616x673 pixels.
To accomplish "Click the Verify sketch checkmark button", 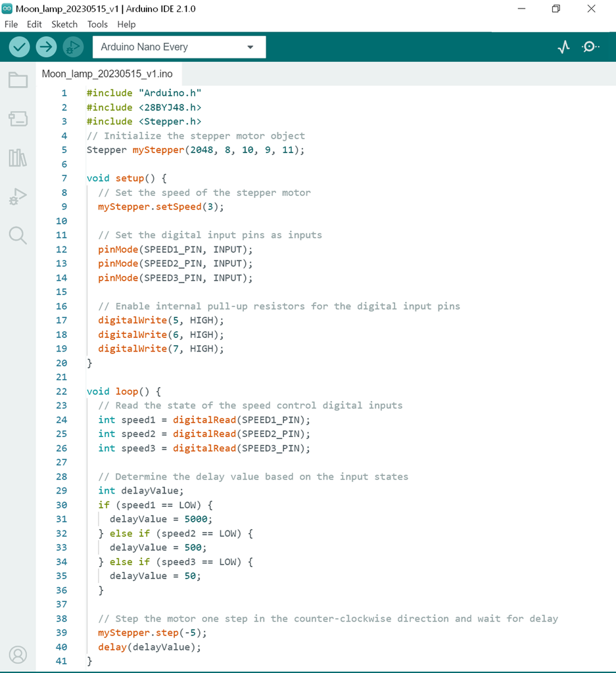I will [x=19, y=47].
